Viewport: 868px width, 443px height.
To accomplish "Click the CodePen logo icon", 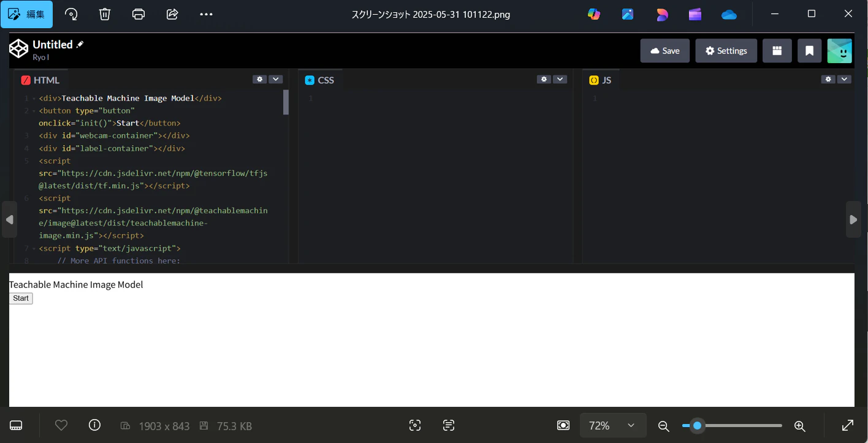I will coord(19,48).
